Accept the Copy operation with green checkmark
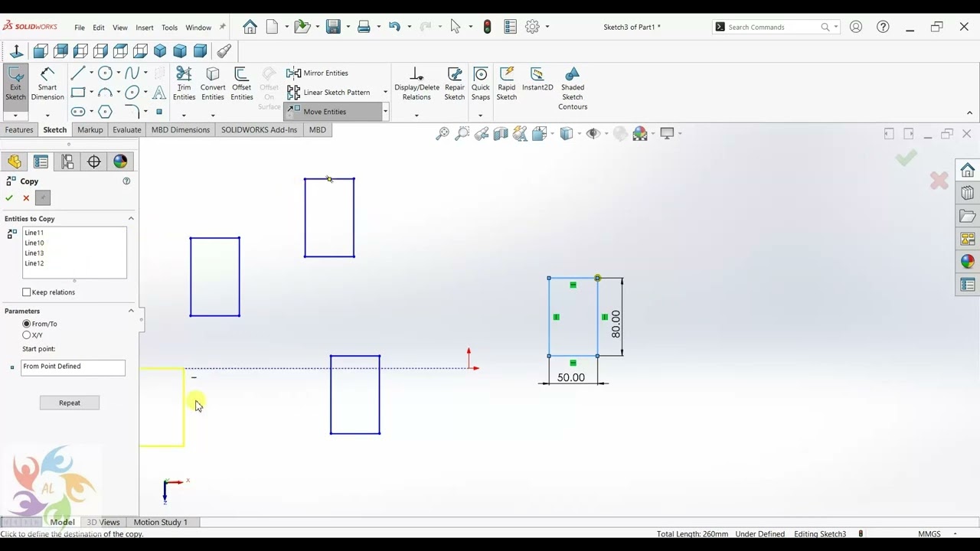 click(x=9, y=198)
